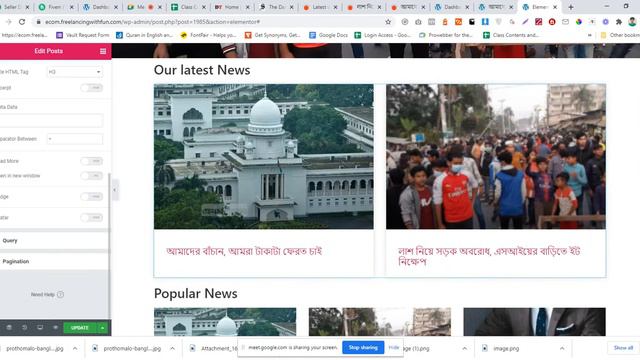Click Show all downloads
This screenshot has width=640, height=360.
623,348
